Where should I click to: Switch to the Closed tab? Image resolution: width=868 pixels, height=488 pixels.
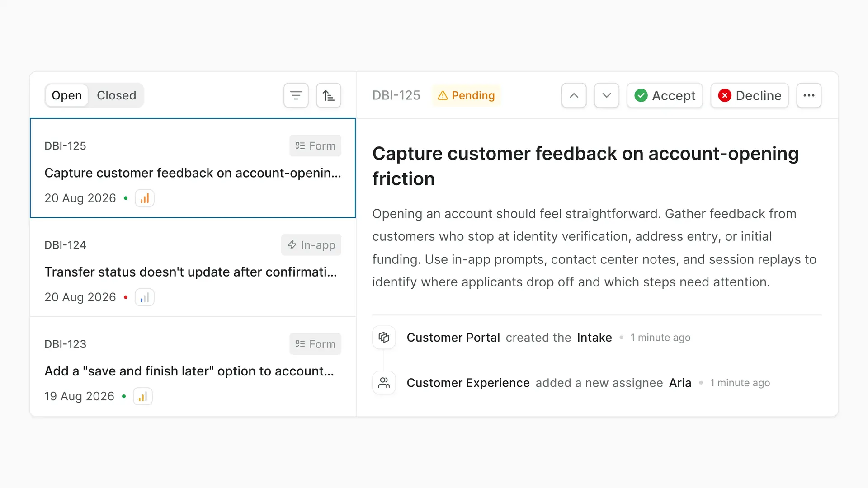(116, 95)
